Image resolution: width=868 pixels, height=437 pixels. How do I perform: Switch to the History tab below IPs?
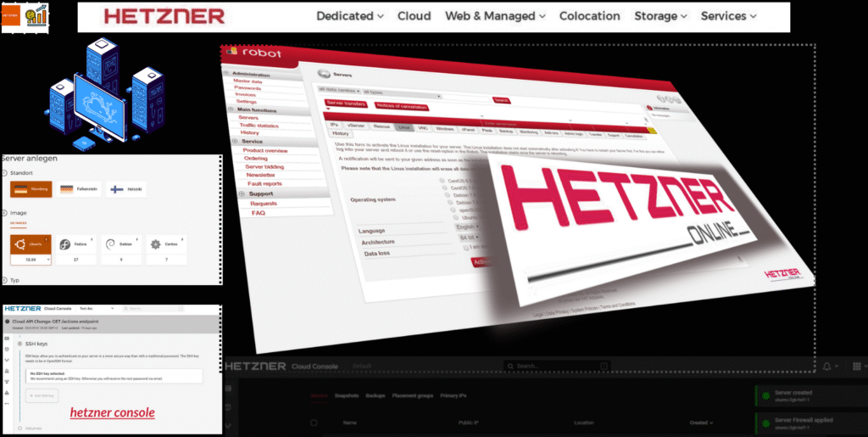[341, 133]
